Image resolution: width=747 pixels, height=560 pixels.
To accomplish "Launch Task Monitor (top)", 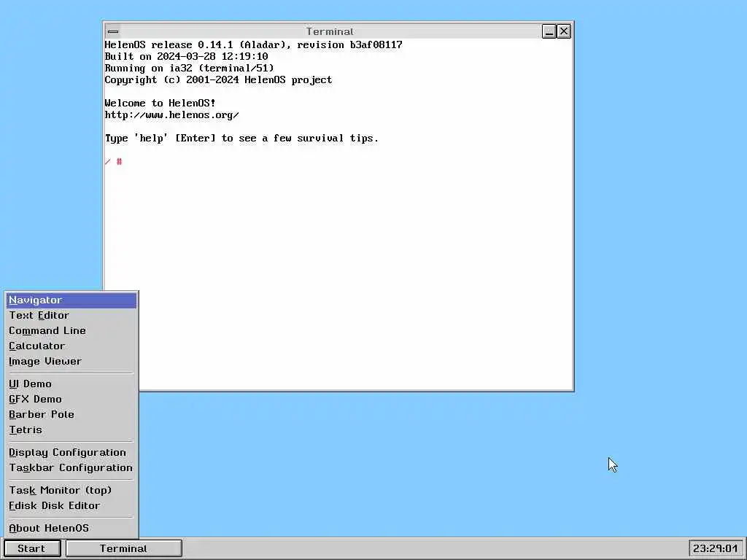I will coord(71,490).
